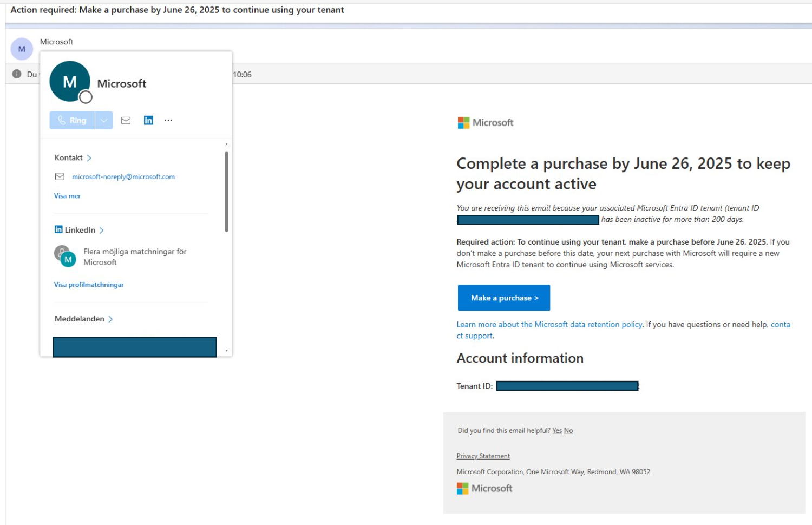Answer No to email helpful question

[568, 431]
